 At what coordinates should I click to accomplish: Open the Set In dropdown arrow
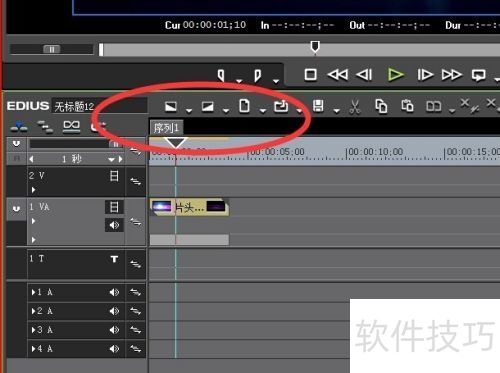pos(239,81)
